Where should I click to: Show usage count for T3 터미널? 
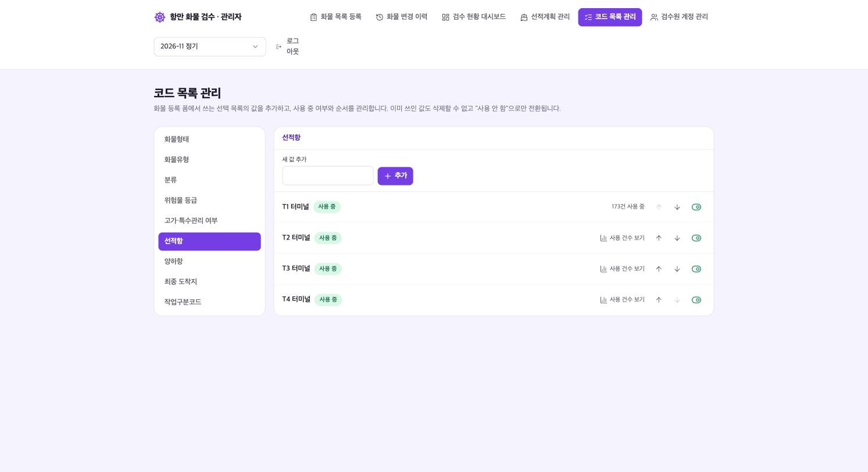pyautogui.click(x=622, y=269)
